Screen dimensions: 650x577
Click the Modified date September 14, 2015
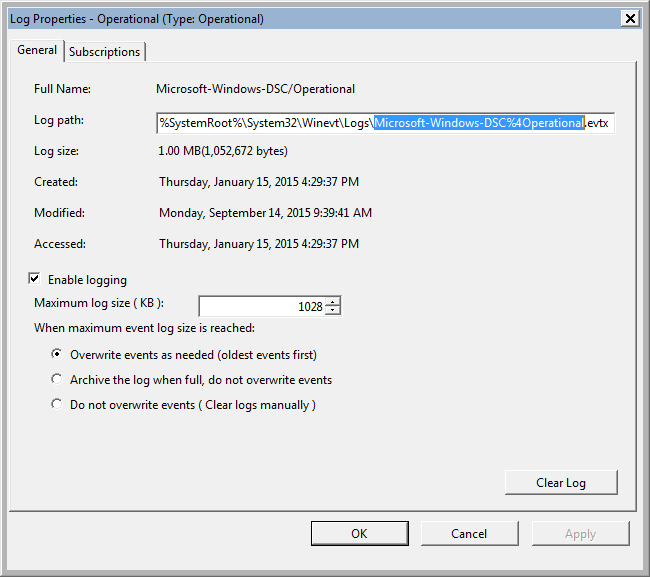pos(265,213)
